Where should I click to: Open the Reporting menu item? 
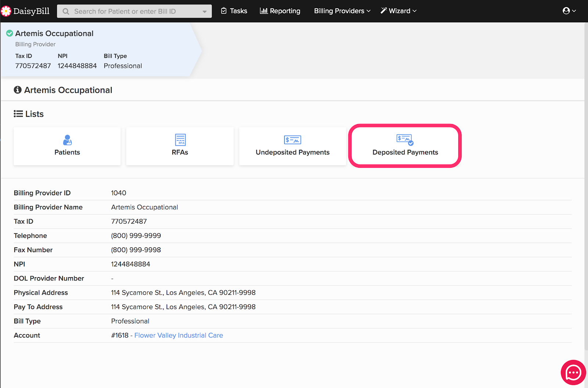280,11
